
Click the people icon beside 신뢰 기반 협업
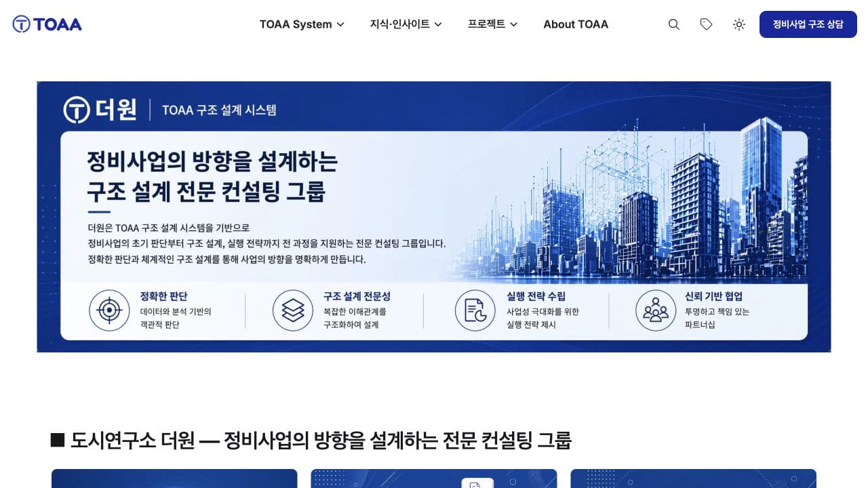[656, 310]
